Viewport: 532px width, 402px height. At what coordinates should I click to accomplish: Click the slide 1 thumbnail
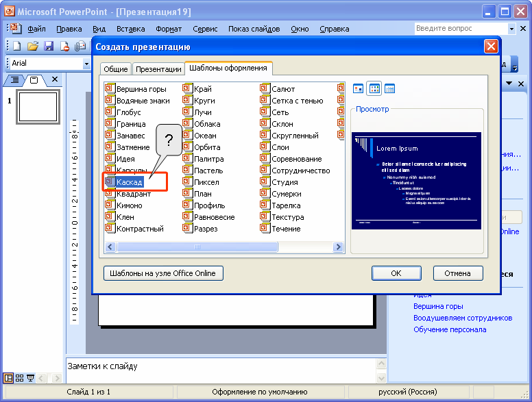pyautogui.click(x=38, y=107)
